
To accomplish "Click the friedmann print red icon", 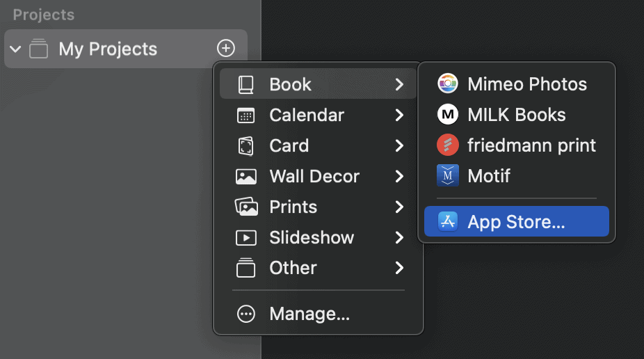I will (x=448, y=145).
